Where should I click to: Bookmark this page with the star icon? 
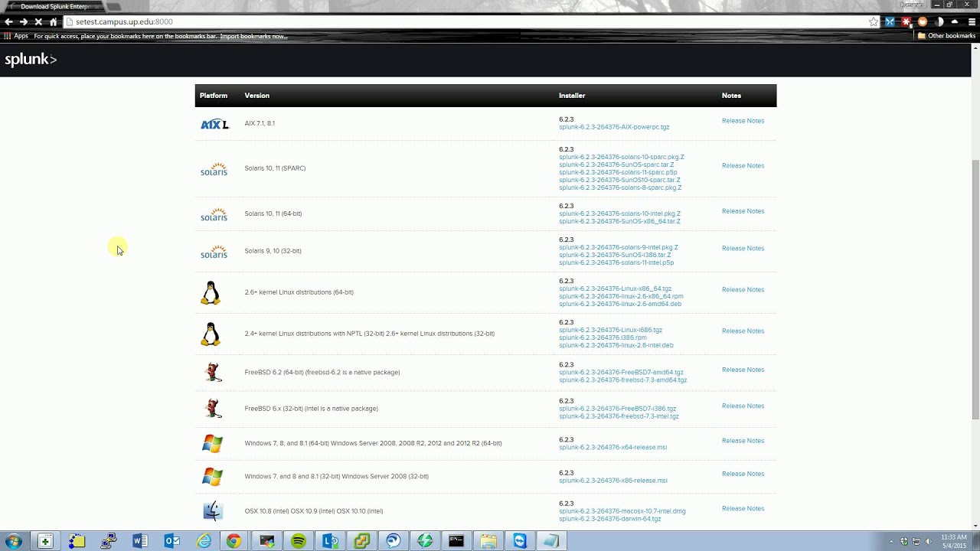pos(874,22)
